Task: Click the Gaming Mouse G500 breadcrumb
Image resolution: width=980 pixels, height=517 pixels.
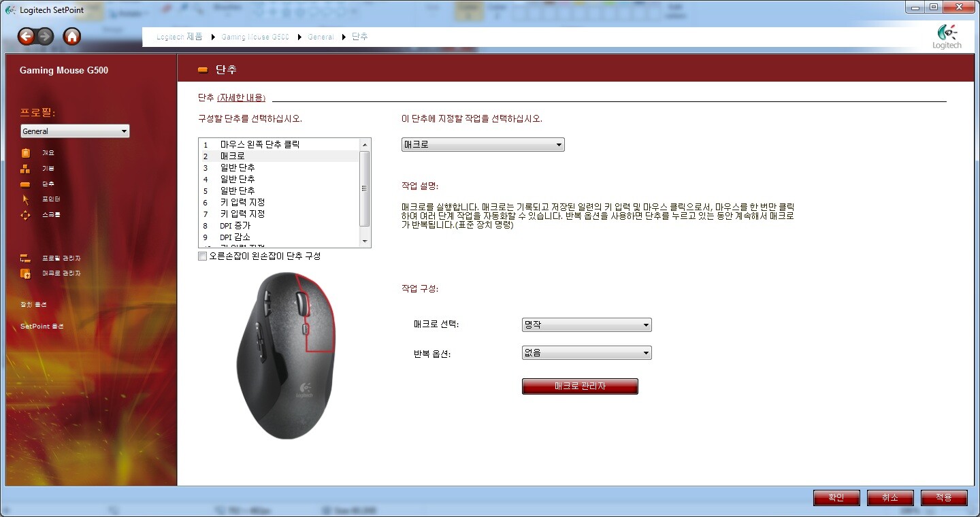Action: (255, 37)
